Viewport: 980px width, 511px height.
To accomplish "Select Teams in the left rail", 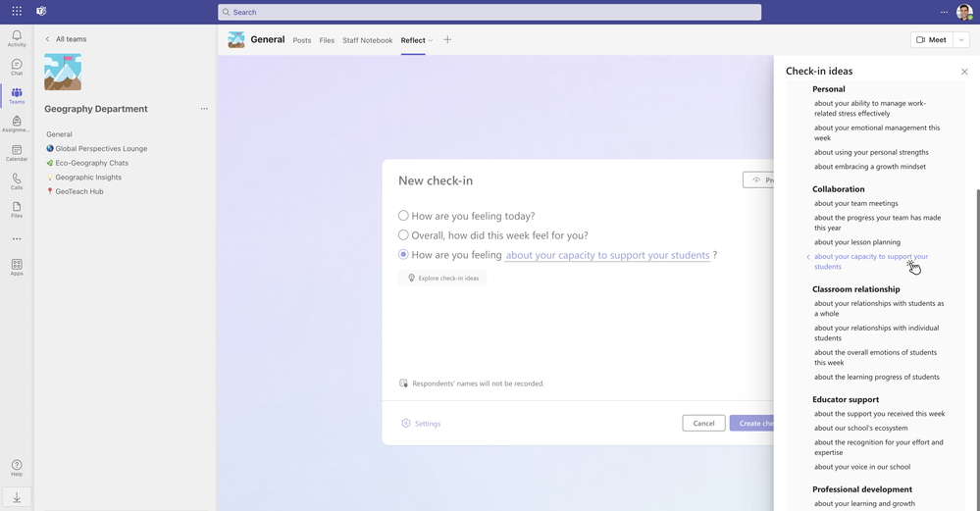I will pos(17,95).
